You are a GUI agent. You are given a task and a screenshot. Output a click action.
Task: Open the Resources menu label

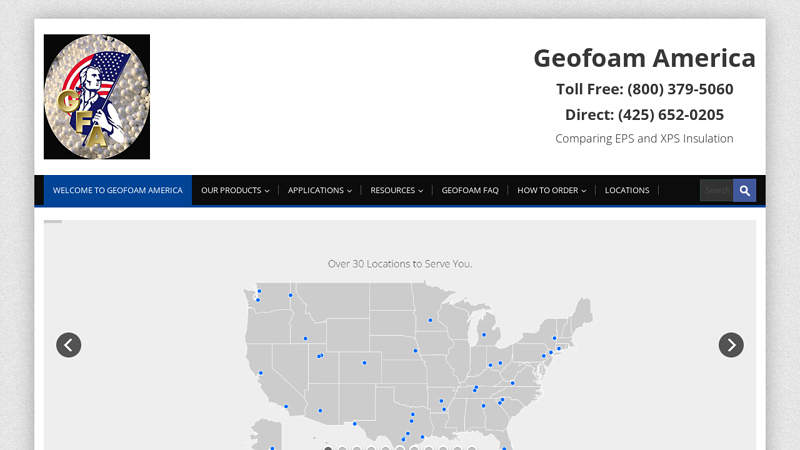tap(393, 190)
